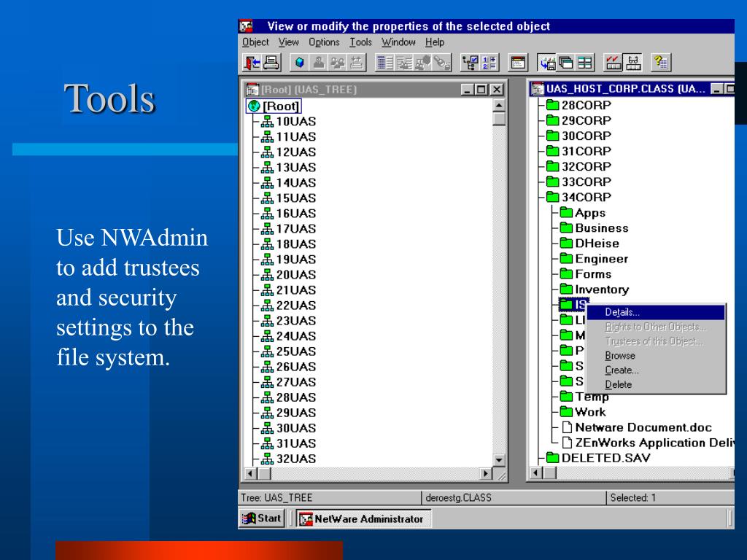
Task: Select the [Root] tree node
Action: pos(275,106)
